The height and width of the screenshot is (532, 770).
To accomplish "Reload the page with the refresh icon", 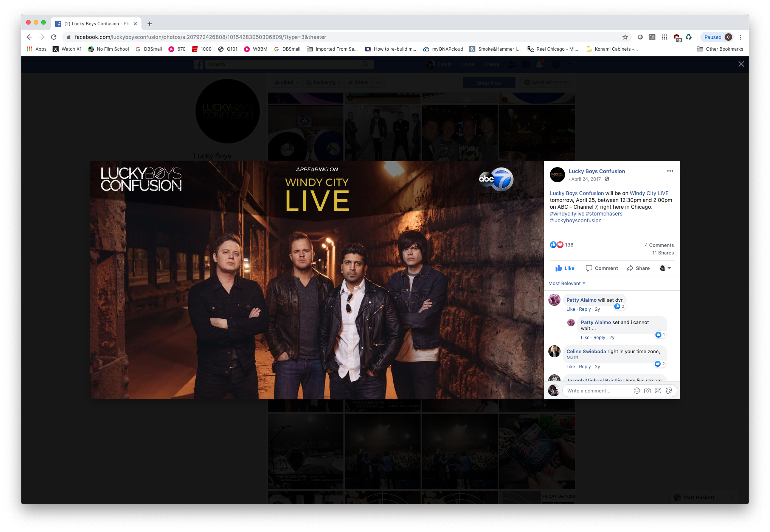I will click(54, 37).
